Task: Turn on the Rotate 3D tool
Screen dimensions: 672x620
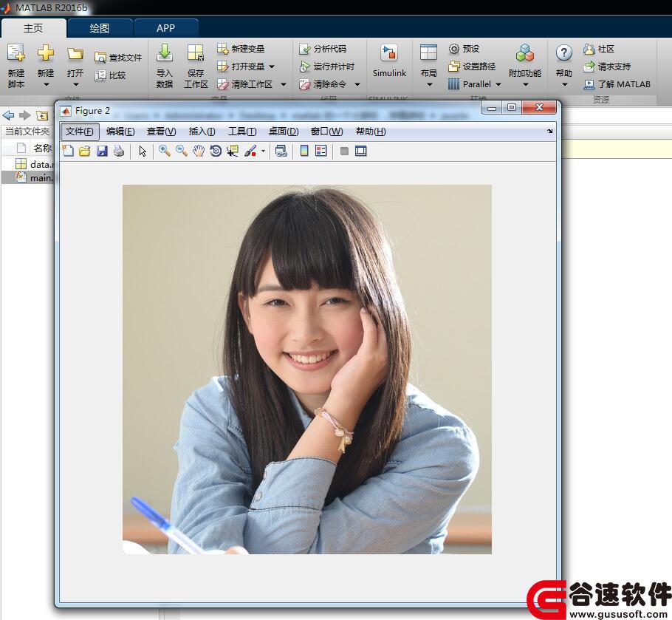Action: pos(216,151)
